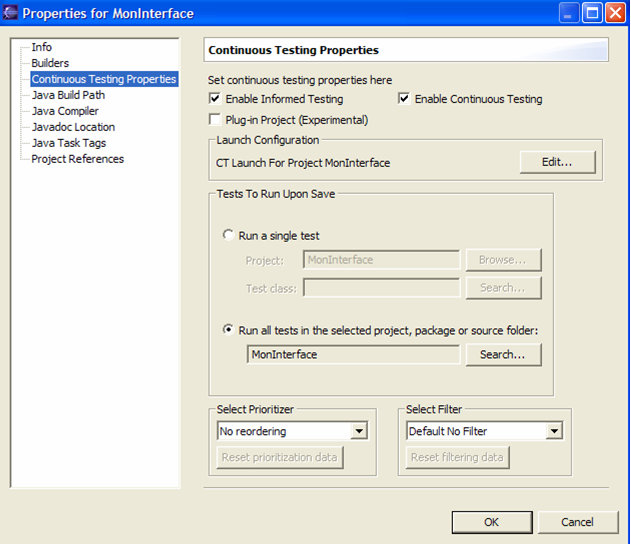Click Edit... for the launch configuration
This screenshot has height=544, width=631.
tap(557, 162)
